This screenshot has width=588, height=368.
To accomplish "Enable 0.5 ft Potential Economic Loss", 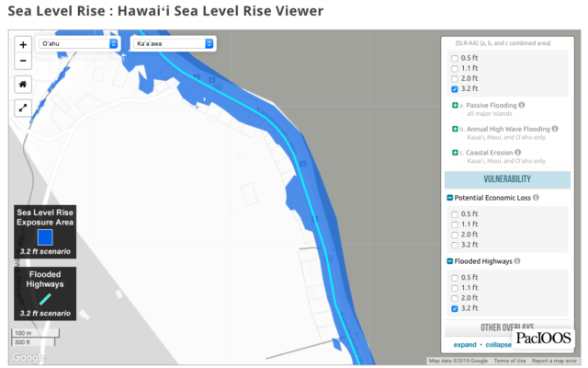I will point(455,213).
